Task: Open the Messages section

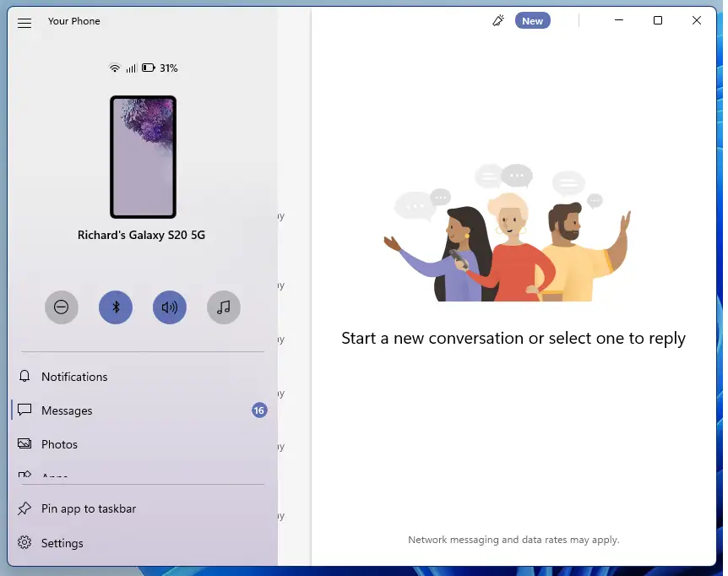Action: click(67, 410)
